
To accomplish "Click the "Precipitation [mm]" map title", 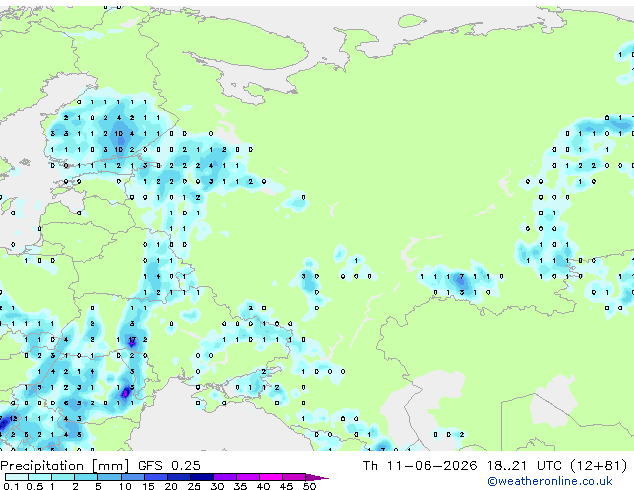I will point(65,466).
